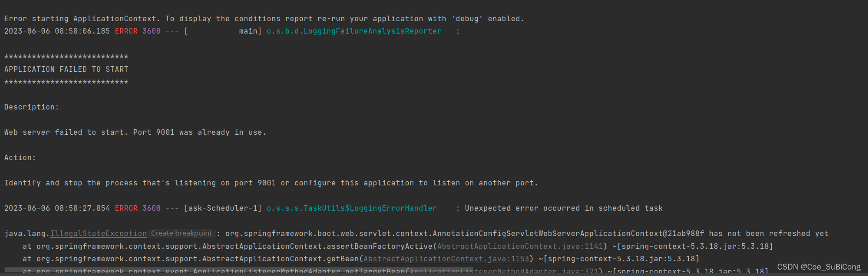Click the o.s.b.d.LoggingFailureAnalysisReporter logger name

click(354, 31)
